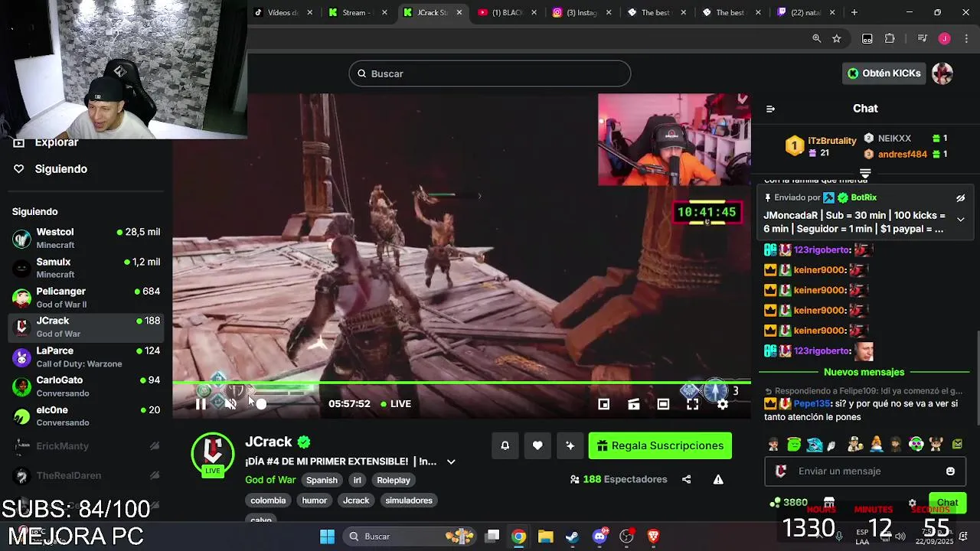The image size is (980, 551).
Task: Expand the chat leaderboard arrow
Action: (865, 174)
